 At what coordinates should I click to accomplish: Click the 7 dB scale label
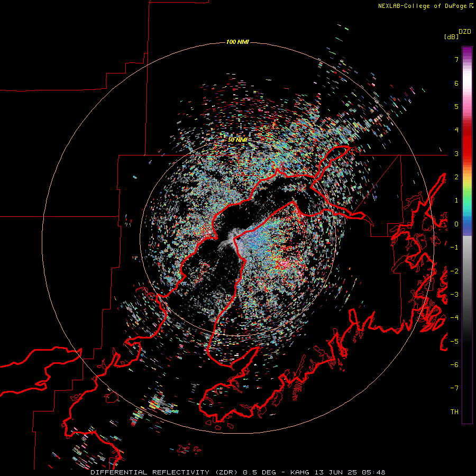(456, 59)
